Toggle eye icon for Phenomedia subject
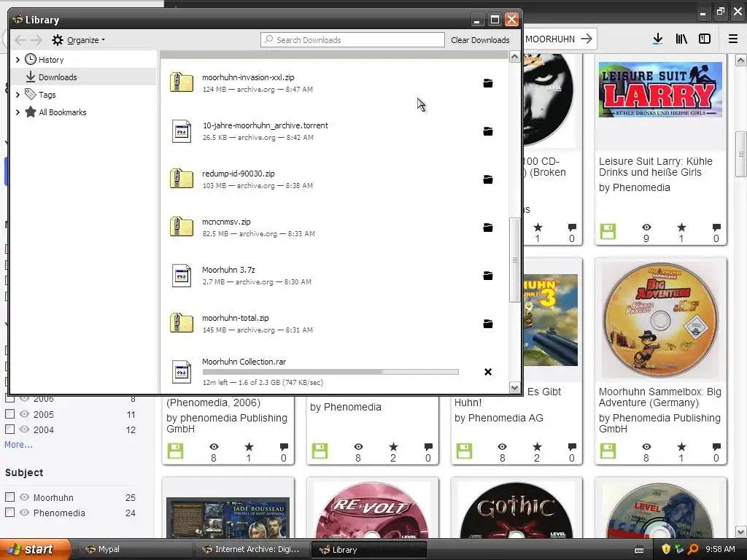This screenshot has width=747, height=560. point(24,513)
